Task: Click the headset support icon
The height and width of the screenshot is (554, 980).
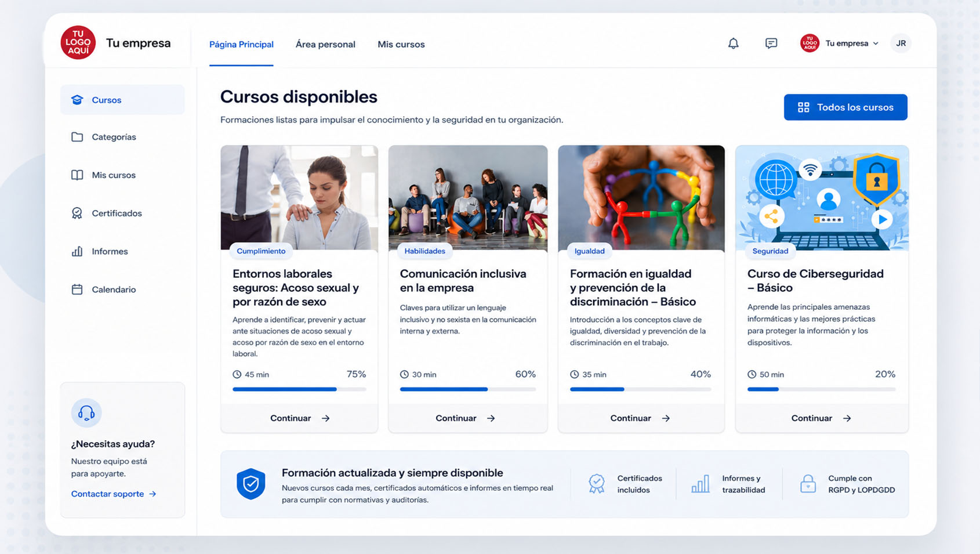Action: click(x=86, y=413)
